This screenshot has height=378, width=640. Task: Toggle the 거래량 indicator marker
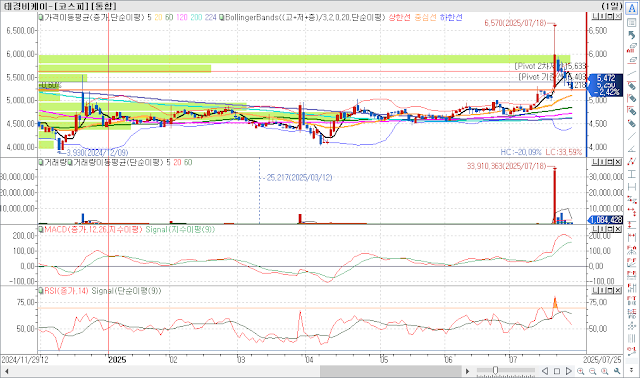[x=41, y=162]
